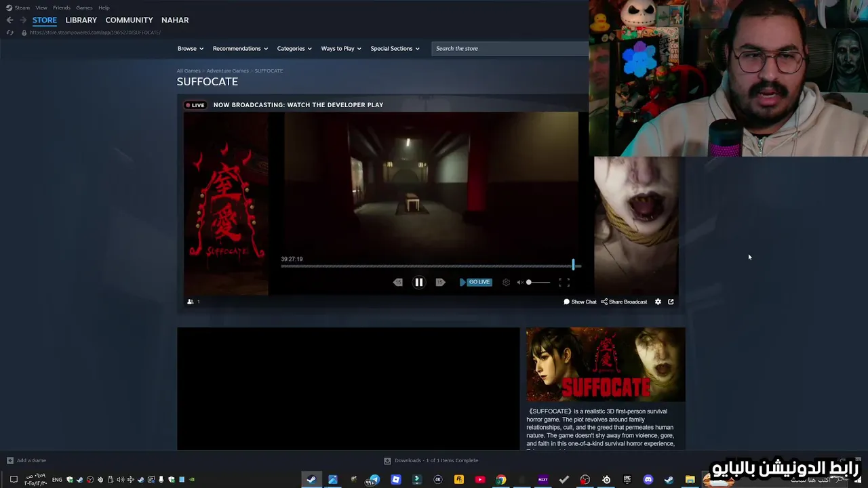Open File Explorer from the taskbar
The image size is (868, 488).
(x=690, y=479)
